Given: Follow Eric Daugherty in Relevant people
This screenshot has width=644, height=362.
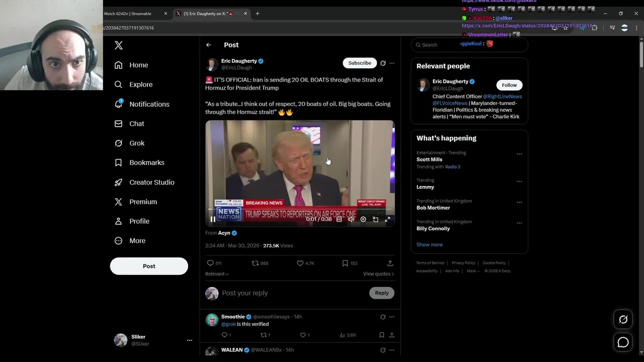Looking at the screenshot, I should click(509, 85).
